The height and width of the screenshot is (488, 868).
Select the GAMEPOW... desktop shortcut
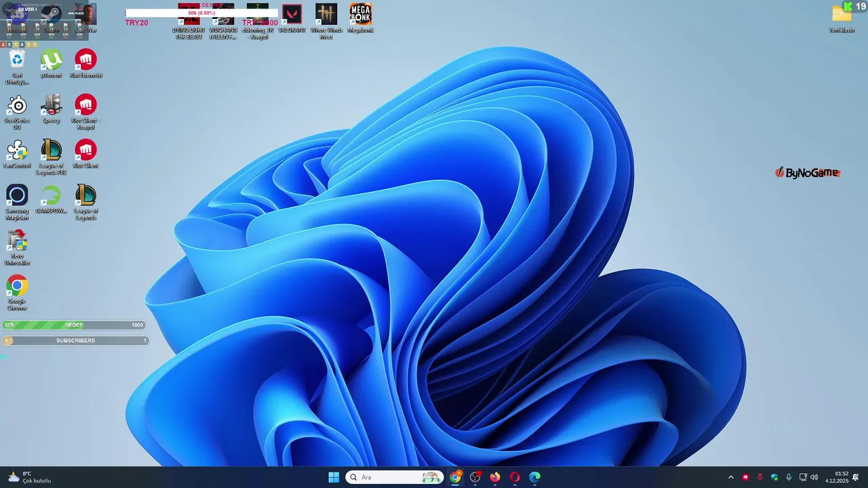[51, 199]
